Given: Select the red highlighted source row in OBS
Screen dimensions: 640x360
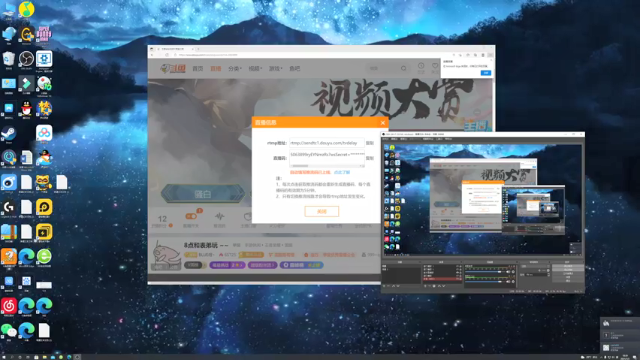Looking at the screenshot, I should coord(442,279).
